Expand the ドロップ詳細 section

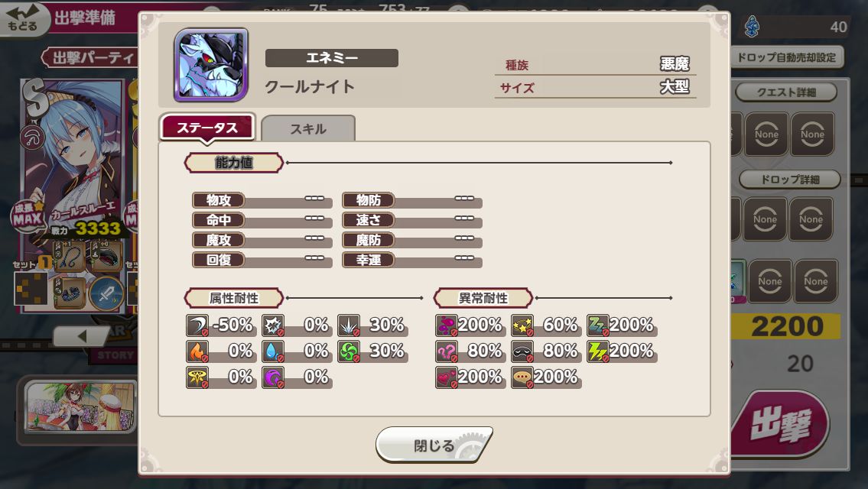pos(790,180)
